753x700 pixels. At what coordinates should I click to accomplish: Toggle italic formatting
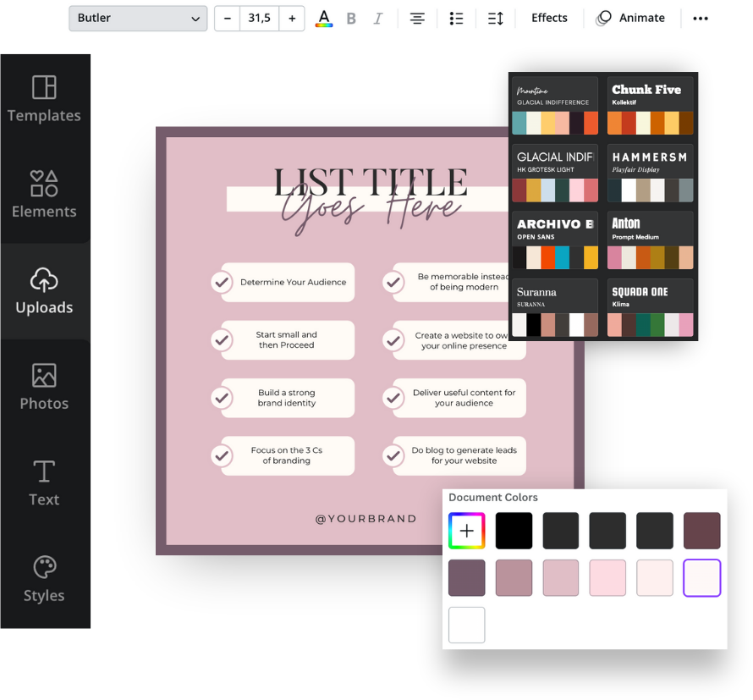pos(378,19)
